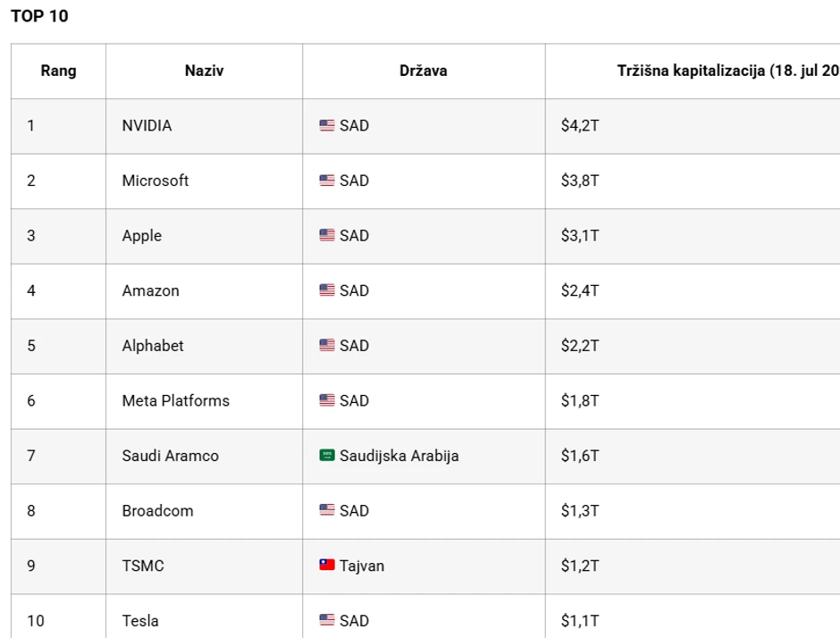The image size is (840, 638).
Task: Click the TOP 10 heading
Action: click(x=39, y=16)
